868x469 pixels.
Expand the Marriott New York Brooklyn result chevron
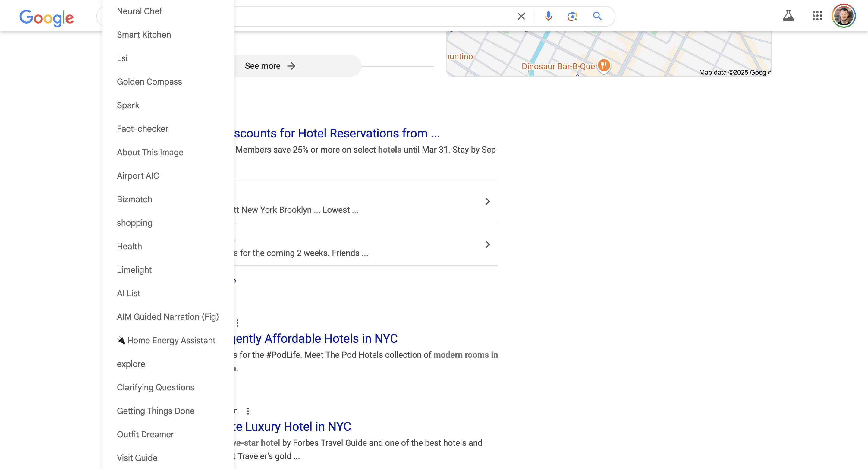pyautogui.click(x=488, y=201)
